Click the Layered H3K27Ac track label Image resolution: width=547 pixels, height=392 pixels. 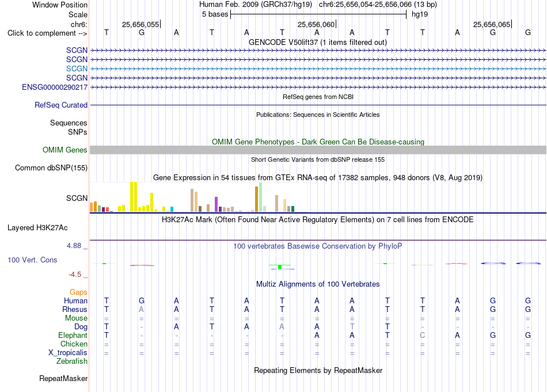37,228
